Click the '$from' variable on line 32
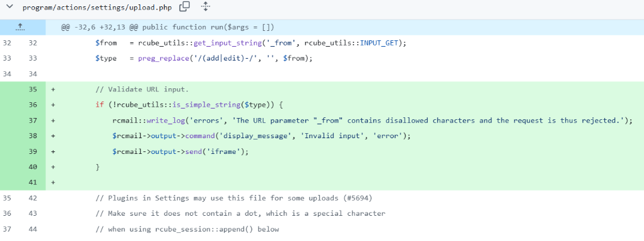Screen dimensions: 644x241 106,43
